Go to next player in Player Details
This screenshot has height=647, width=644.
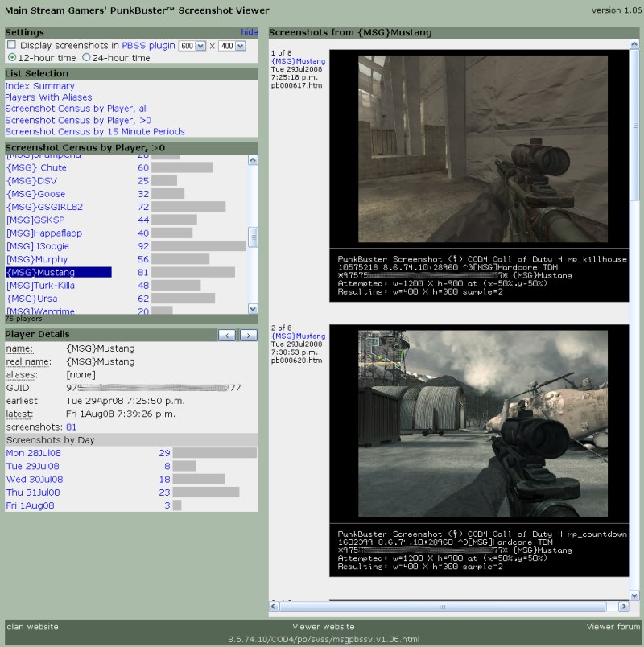click(248, 335)
